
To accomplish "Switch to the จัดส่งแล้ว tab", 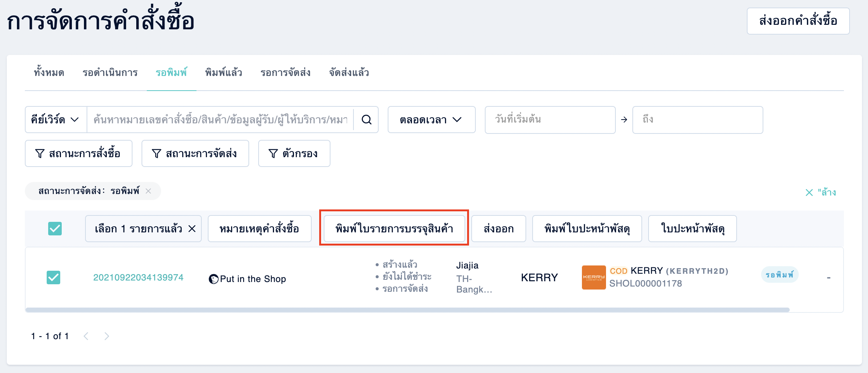I will [349, 73].
